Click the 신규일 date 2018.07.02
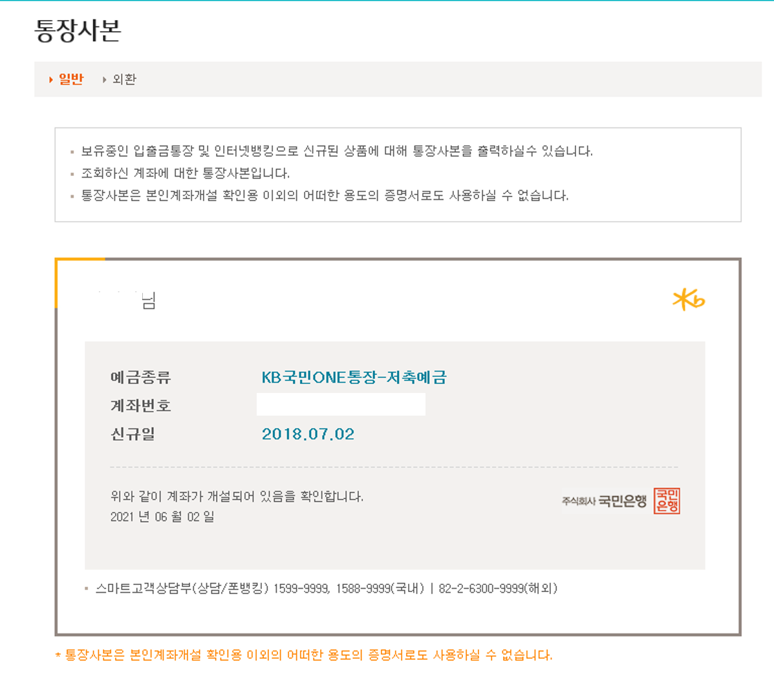Viewport: 774px width, 700px height. coord(308,434)
